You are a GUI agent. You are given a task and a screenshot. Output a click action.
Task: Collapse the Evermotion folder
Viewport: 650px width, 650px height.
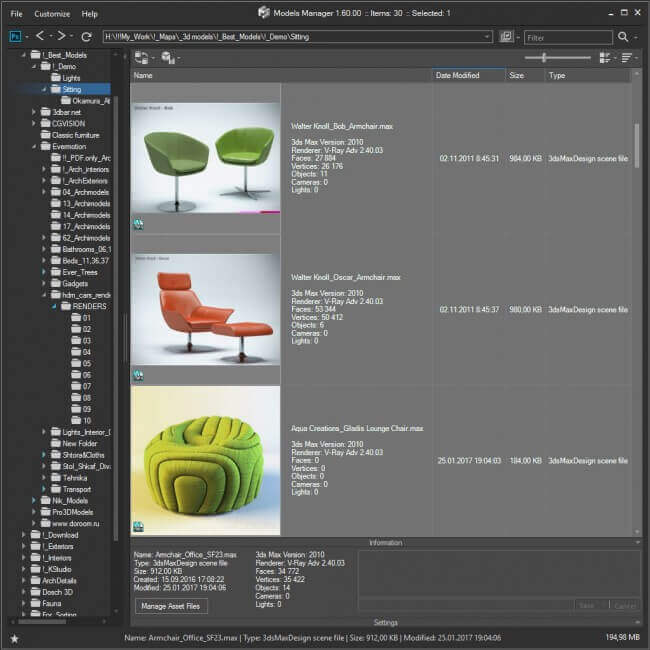[34, 146]
